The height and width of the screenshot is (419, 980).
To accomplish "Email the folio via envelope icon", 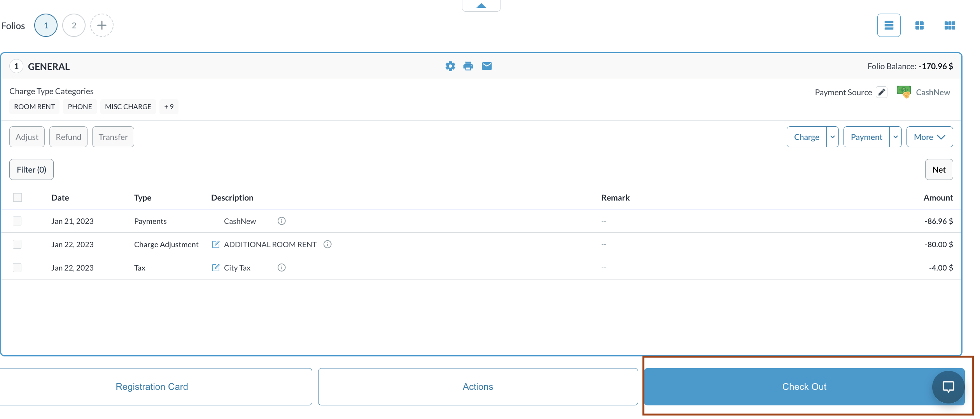I will pos(486,66).
